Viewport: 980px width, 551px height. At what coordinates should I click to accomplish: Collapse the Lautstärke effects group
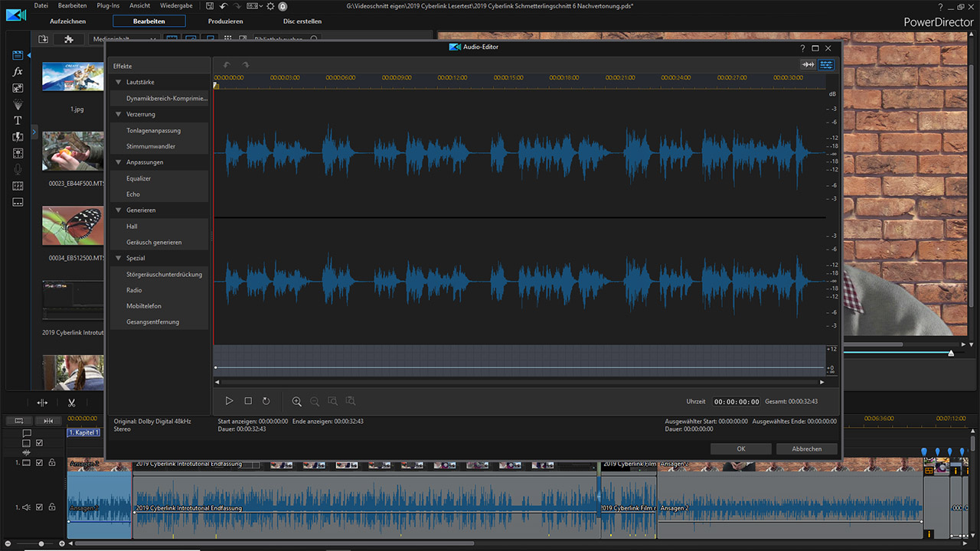coord(119,82)
